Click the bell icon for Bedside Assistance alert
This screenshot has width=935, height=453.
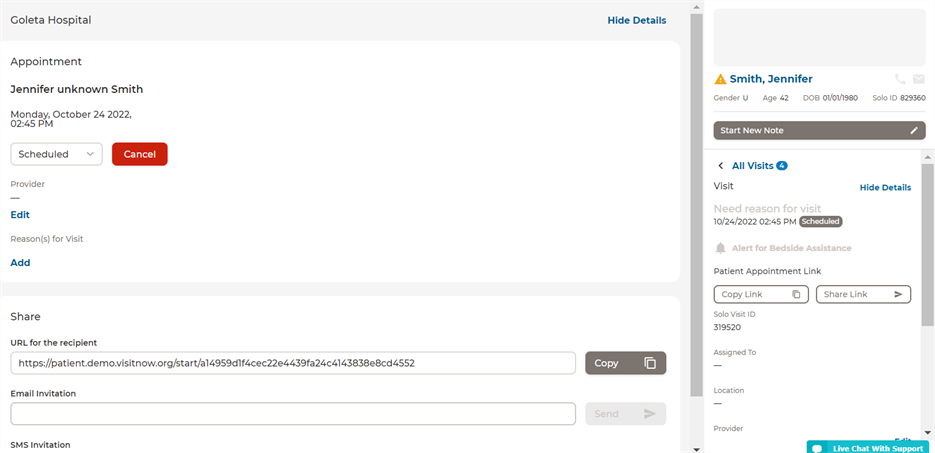click(720, 248)
